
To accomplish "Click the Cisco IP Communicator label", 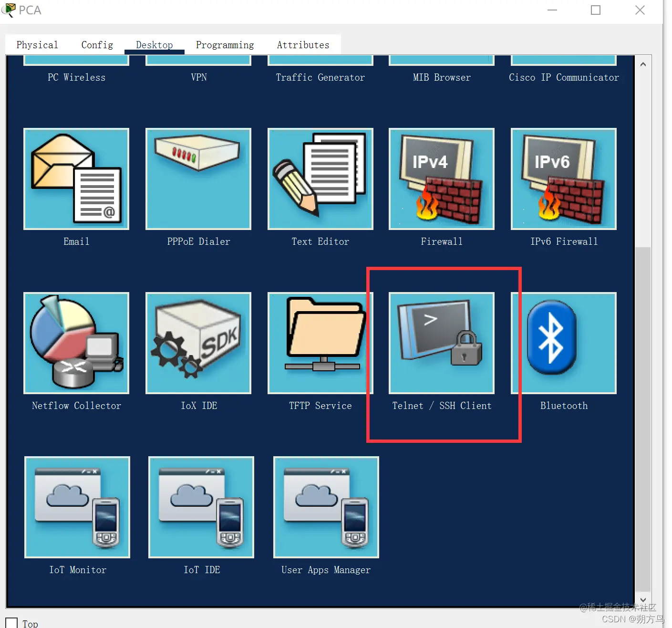I will coord(564,77).
